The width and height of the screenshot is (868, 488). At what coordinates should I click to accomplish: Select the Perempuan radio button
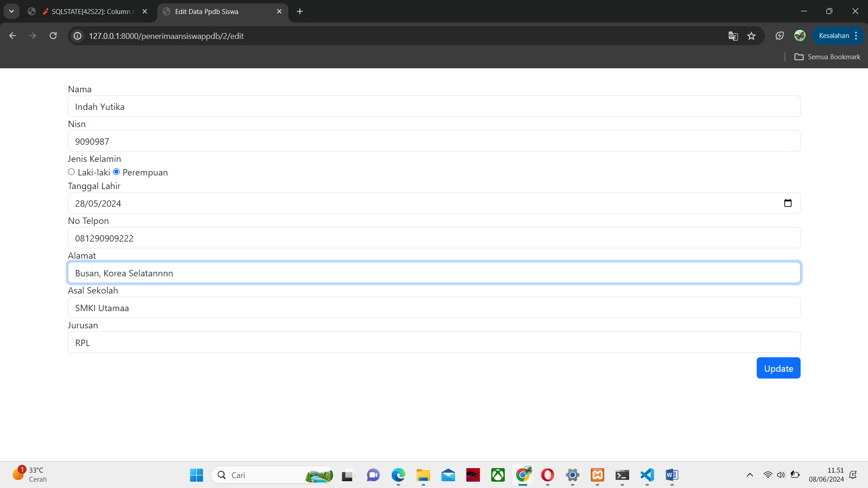[x=117, y=172]
